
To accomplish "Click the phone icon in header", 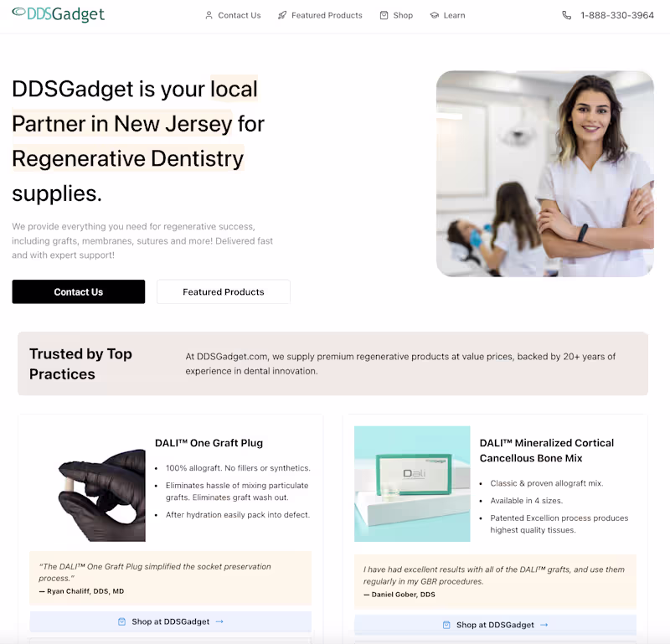I will (567, 15).
